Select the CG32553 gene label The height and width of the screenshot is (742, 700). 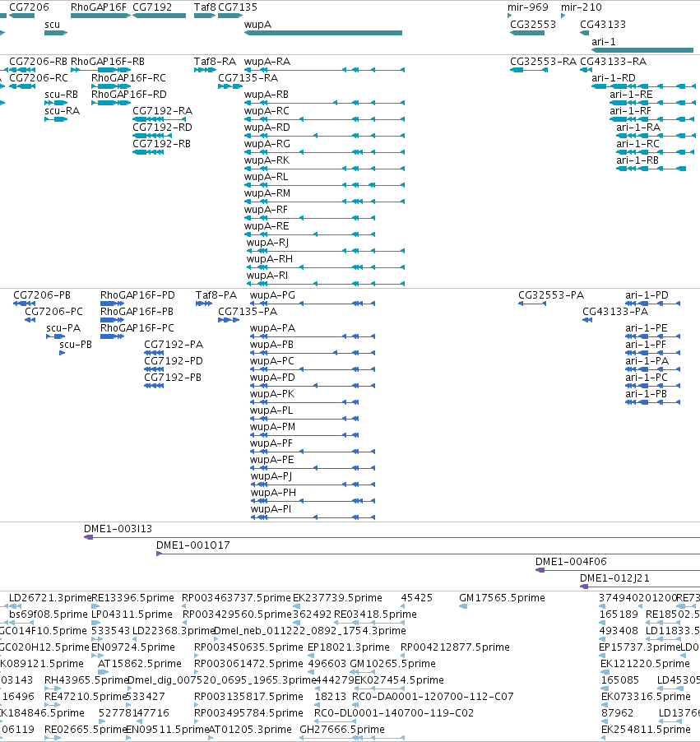(x=533, y=24)
